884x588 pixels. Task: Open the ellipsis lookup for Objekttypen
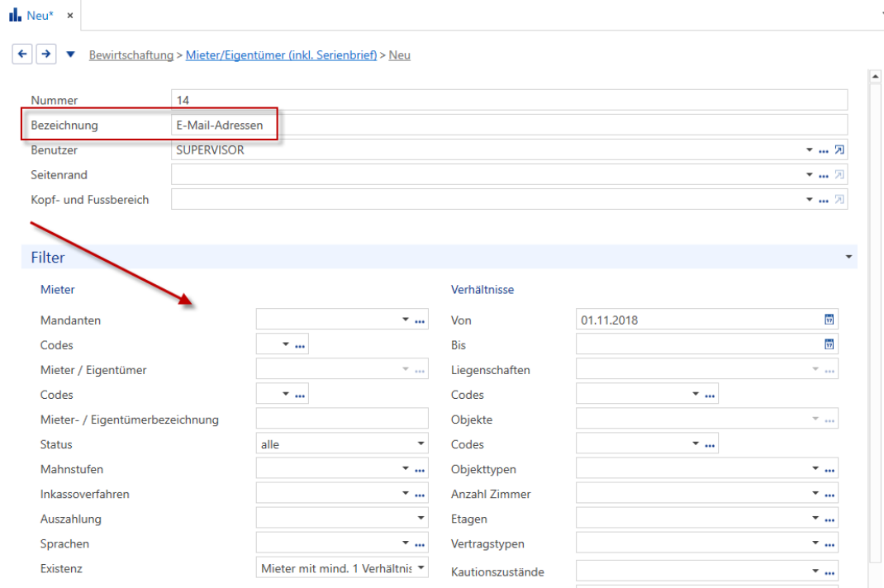coord(829,470)
